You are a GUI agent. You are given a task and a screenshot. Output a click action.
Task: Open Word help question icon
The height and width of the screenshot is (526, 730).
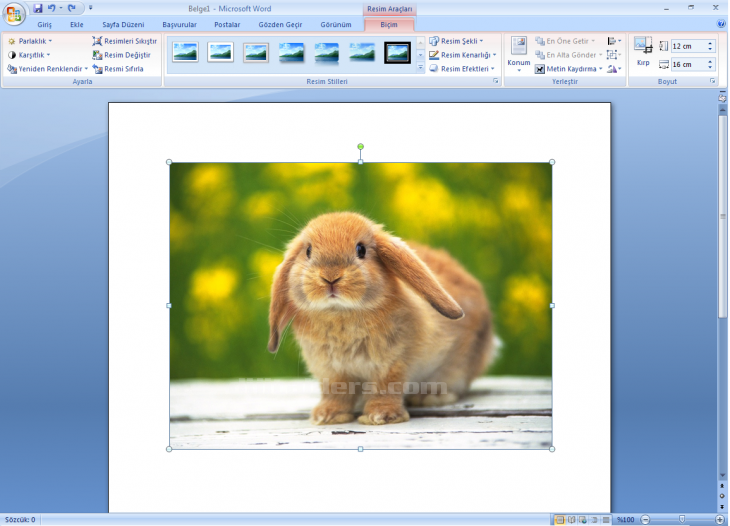tap(721, 24)
